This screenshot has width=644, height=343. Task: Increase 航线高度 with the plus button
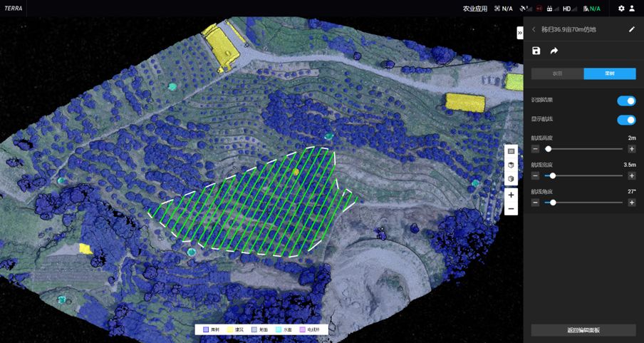tap(632, 149)
